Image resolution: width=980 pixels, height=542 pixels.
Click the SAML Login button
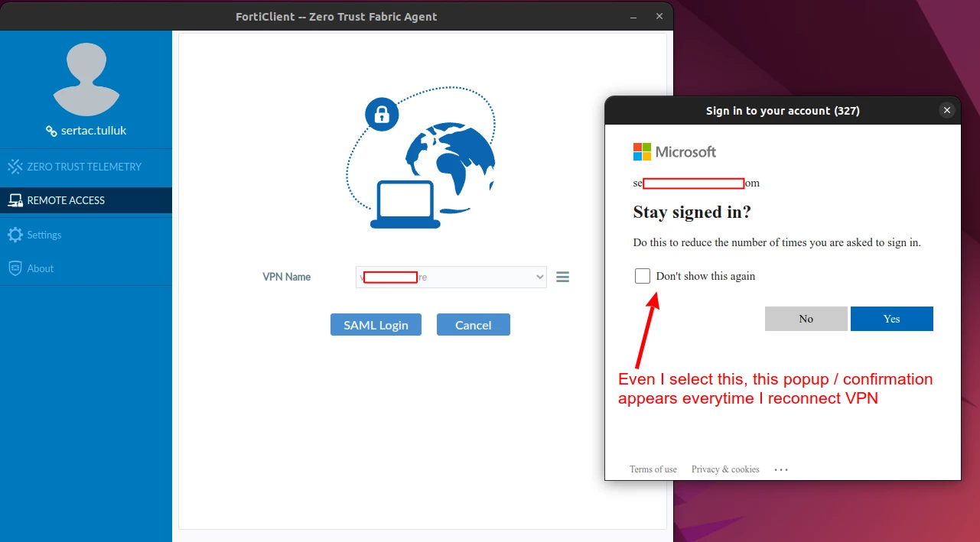(x=376, y=325)
